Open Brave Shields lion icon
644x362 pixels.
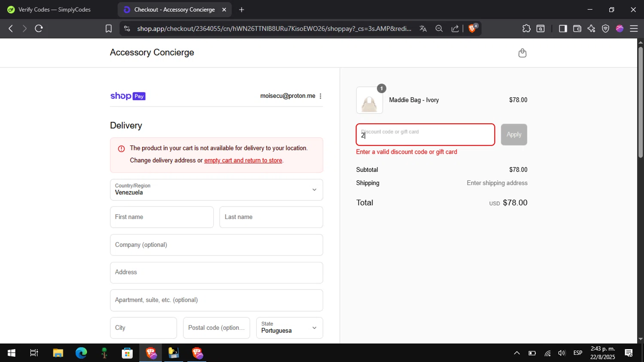tap(473, 28)
